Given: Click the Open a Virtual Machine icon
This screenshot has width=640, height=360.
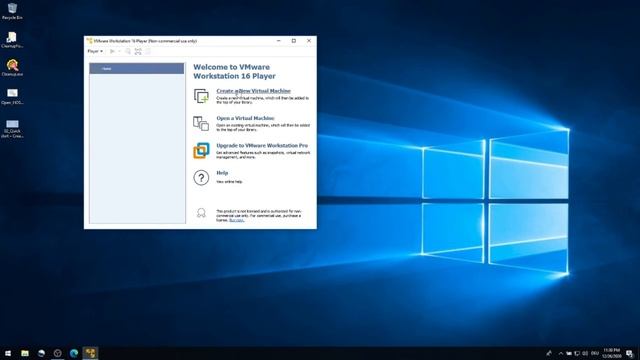Looking at the screenshot, I should pyautogui.click(x=201, y=123).
